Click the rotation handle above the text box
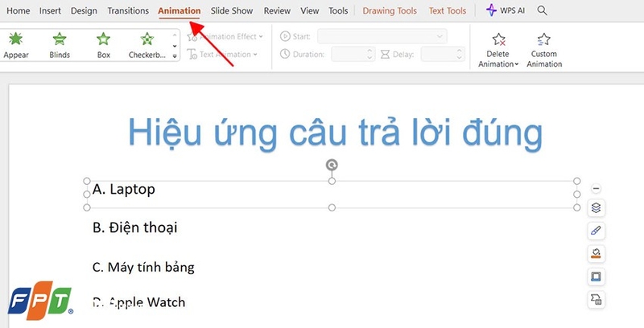The image size is (644, 328). pyautogui.click(x=332, y=165)
